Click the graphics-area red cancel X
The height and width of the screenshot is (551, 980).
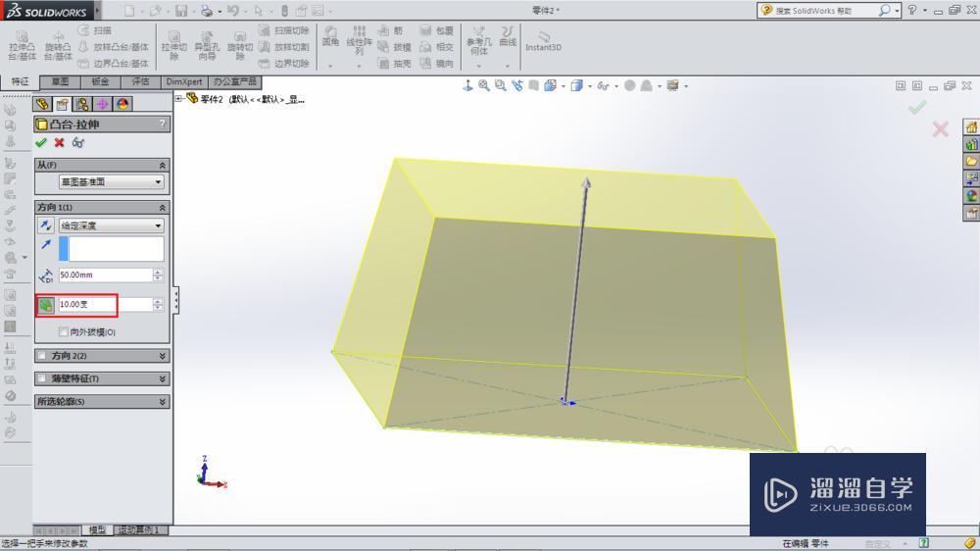[940, 129]
